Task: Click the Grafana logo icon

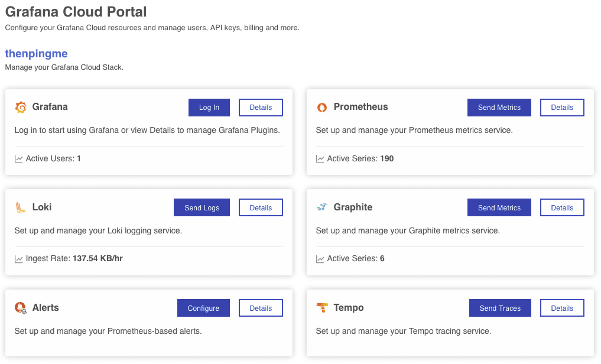Action: (x=21, y=108)
